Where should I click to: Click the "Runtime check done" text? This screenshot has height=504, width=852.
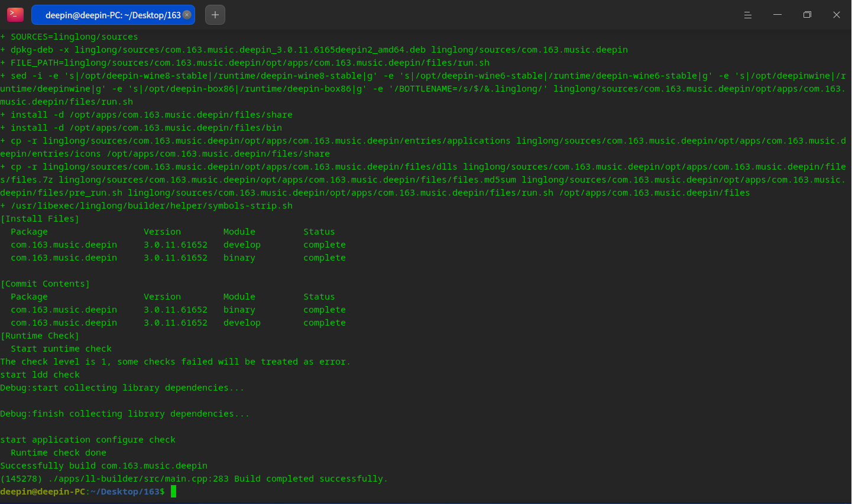coord(59,453)
